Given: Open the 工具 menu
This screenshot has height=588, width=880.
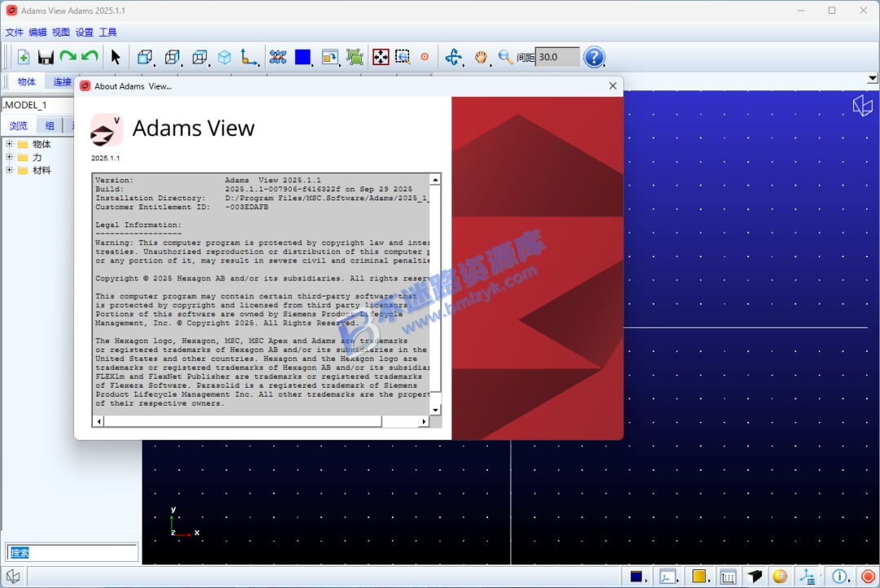Looking at the screenshot, I should (108, 32).
